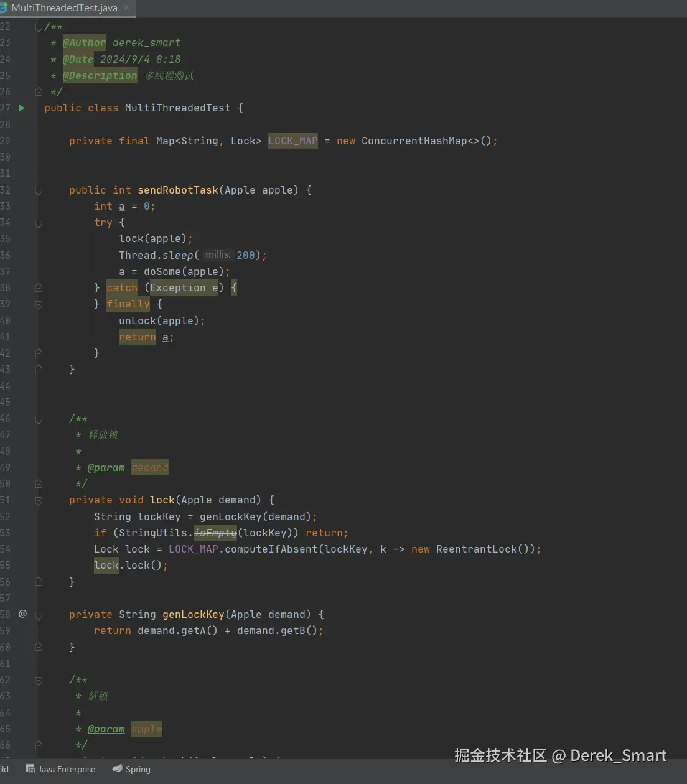The image size is (687, 784).
Task: Click ConcurrentHashMap in the field initializer
Action: tap(414, 141)
